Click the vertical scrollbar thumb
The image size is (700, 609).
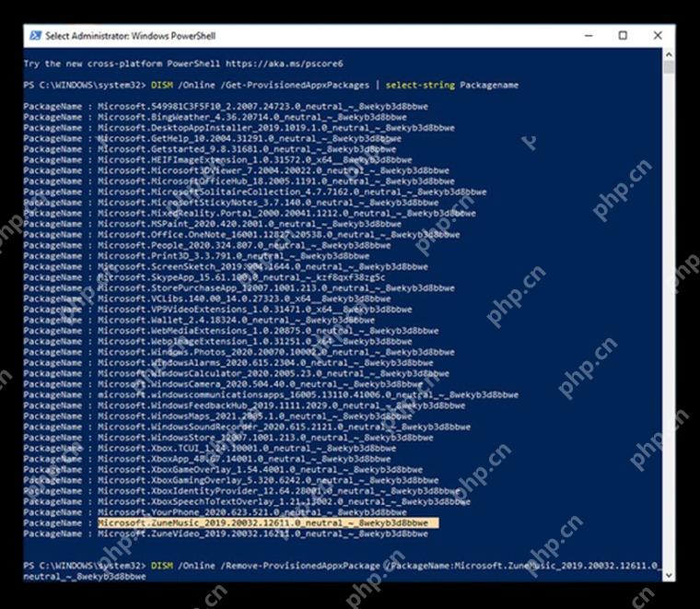pyautogui.click(x=669, y=68)
